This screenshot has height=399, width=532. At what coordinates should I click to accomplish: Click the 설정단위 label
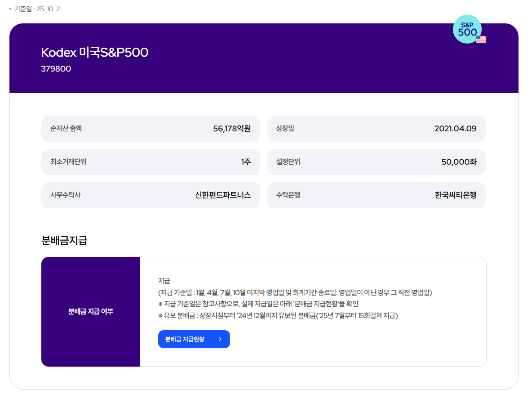coord(288,161)
